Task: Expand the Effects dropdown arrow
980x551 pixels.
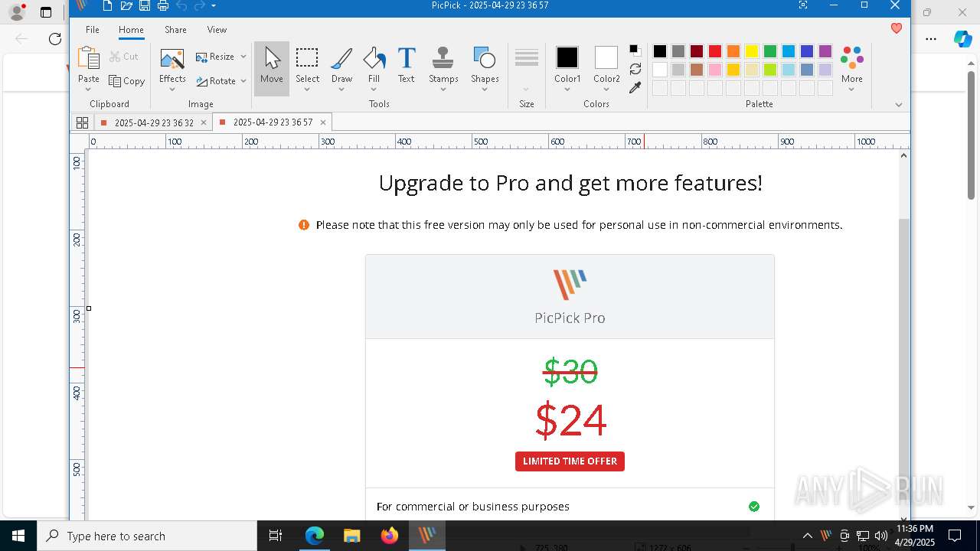Action: pyautogui.click(x=172, y=90)
